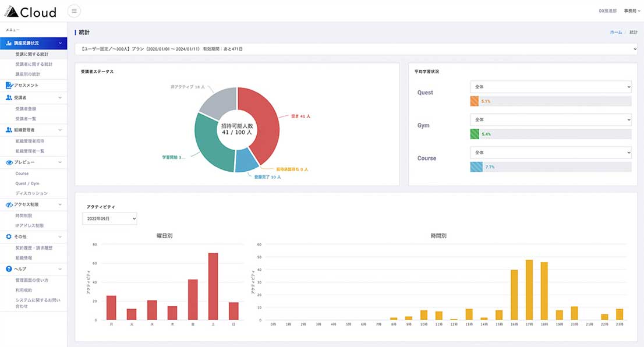644x347 pixels.
Task: Select 講座別の統計 in sidebar
Action: (28, 75)
